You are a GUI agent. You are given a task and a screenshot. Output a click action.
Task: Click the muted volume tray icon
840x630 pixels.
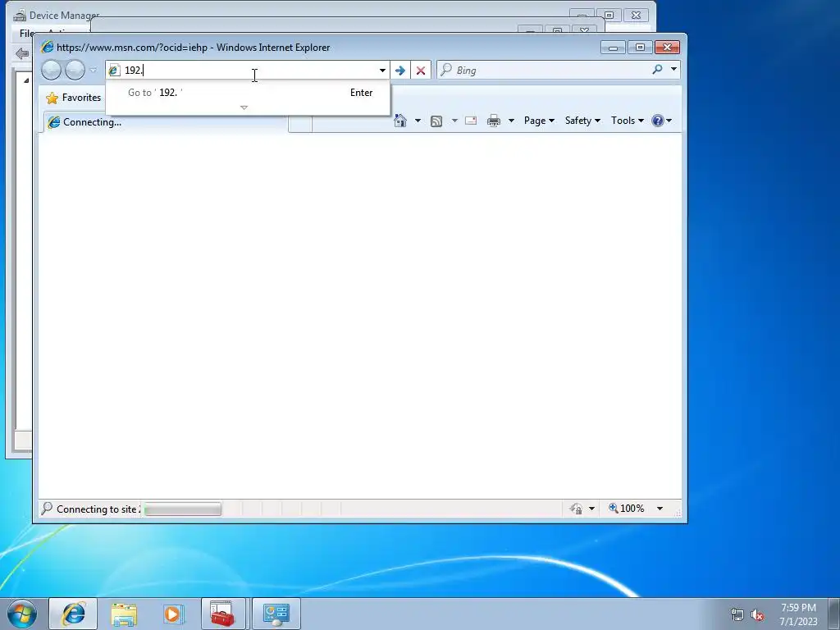(757, 614)
